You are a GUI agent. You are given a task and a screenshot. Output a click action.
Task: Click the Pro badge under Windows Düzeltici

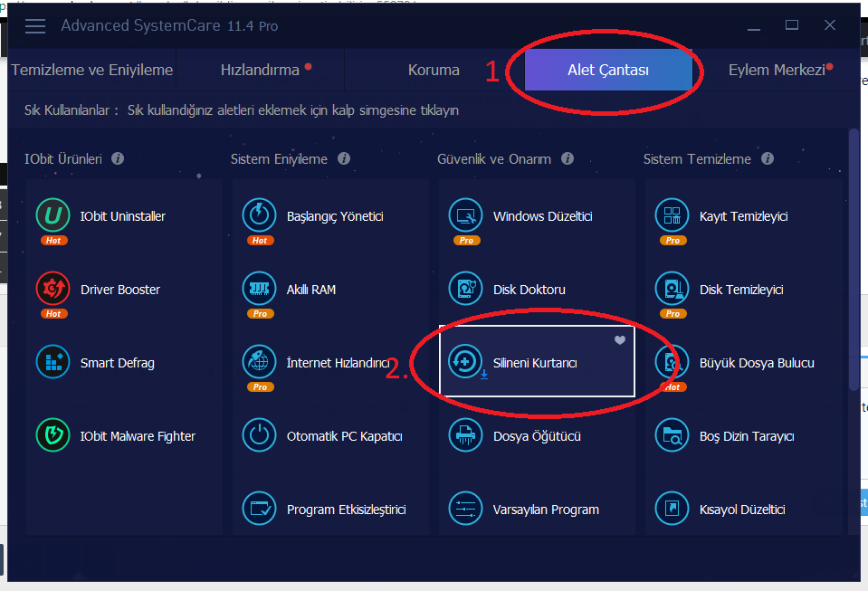(x=467, y=240)
